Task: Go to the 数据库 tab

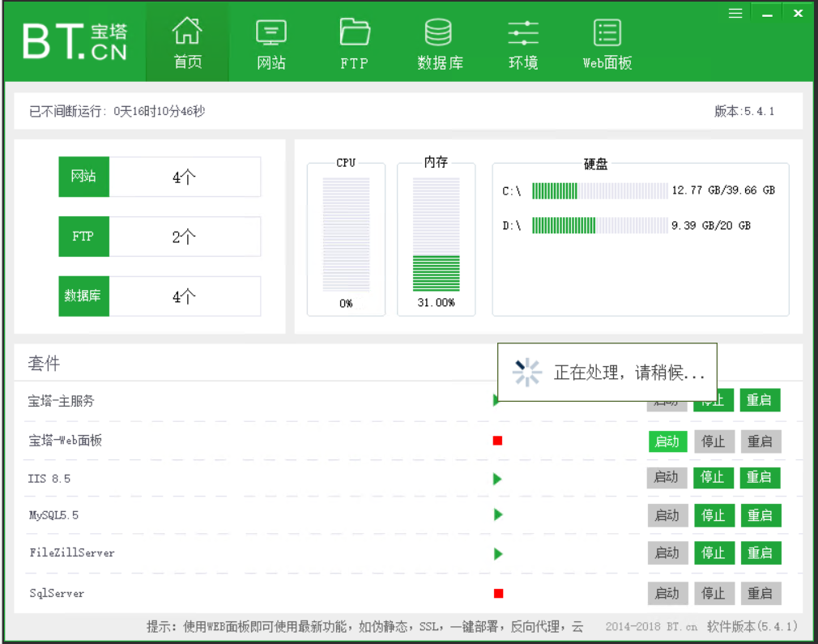Action: click(x=440, y=44)
